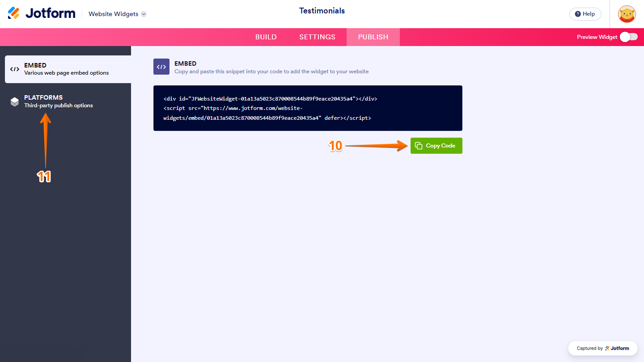644x362 pixels.
Task: Open the Help button
Action: (585, 14)
